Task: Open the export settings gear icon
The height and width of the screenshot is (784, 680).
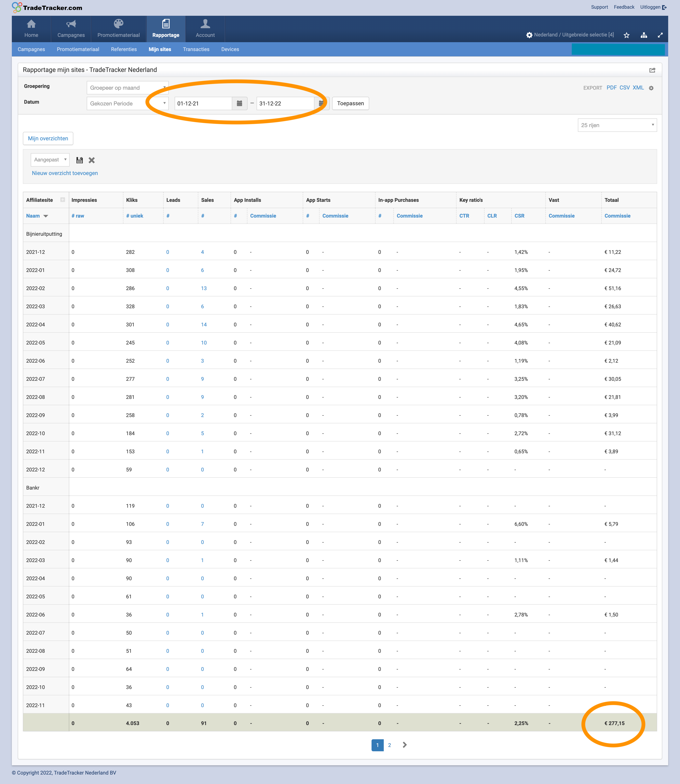Action: click(651, 88)
